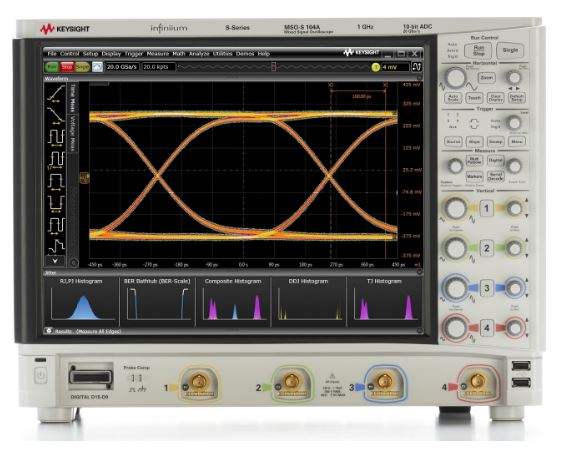Click the red Stop button on screen
Screen dimensions: 568x463
[x=67, y=67]
